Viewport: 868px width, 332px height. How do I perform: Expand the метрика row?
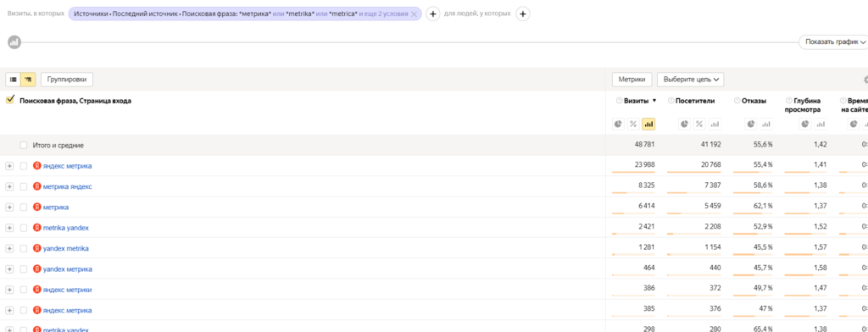[9, 207]
